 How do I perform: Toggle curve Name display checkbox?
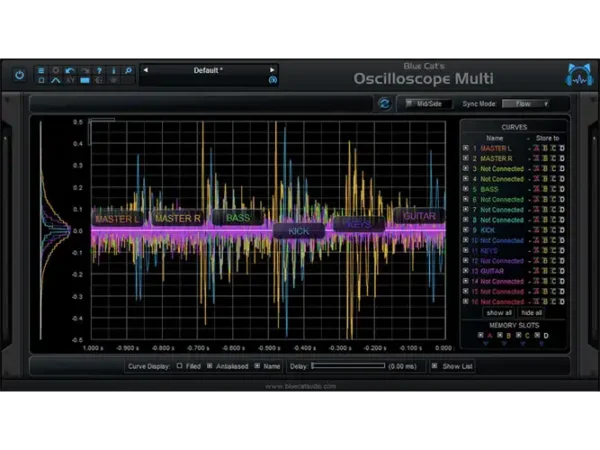[x=257, y=366]
